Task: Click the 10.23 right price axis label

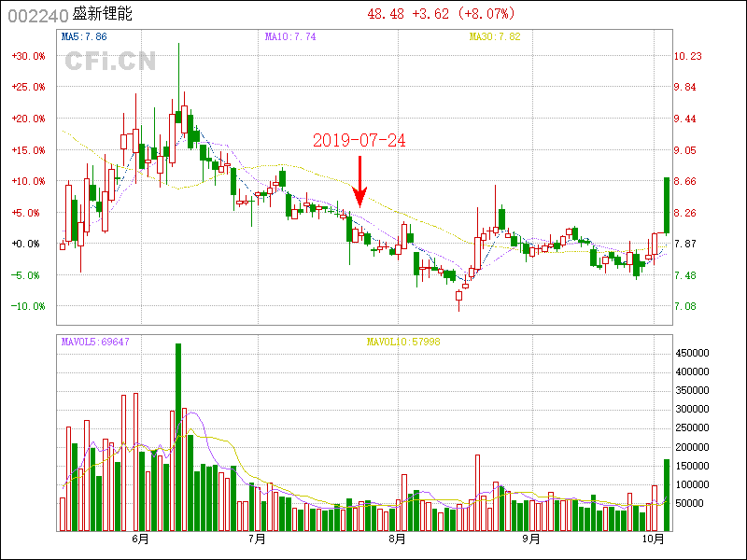Action: [x=687, y=56]
